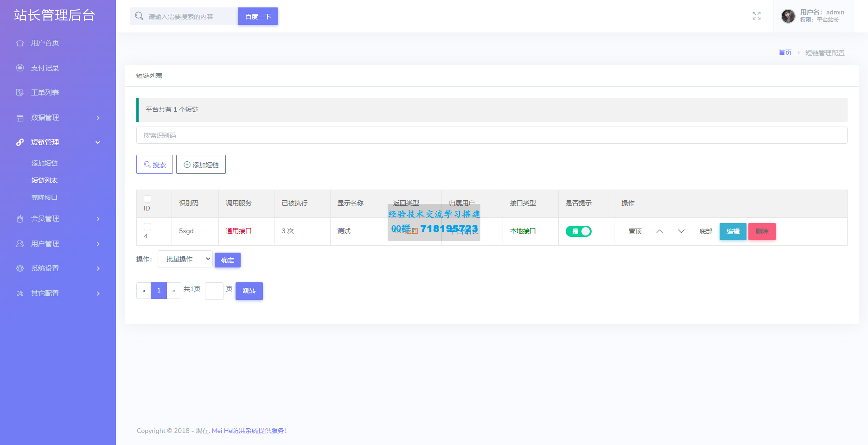
Task: Expand the 数据管理 sidebar menu
Action: [58, 118]
